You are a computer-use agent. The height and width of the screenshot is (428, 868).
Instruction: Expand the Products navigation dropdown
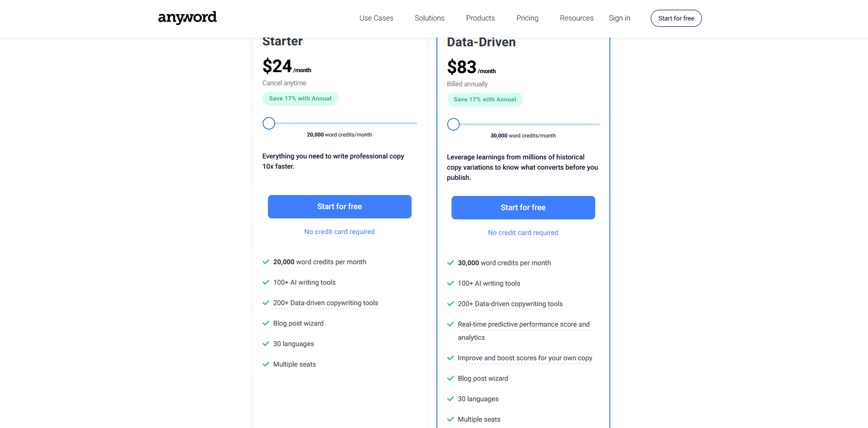[480, 18]
